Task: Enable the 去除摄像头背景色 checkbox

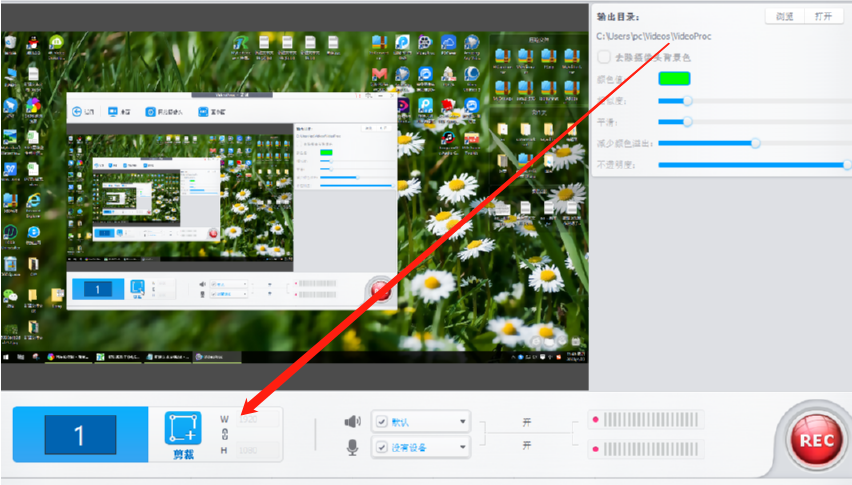Action: 604,57
